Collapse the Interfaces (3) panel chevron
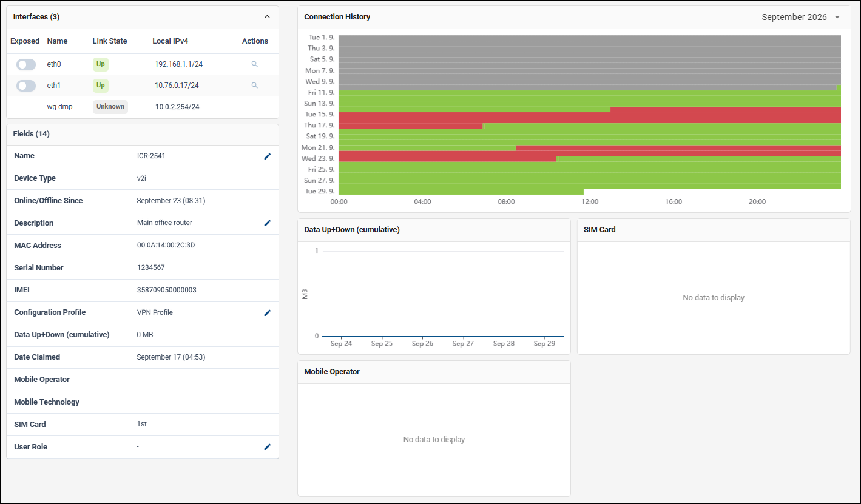 (x=268, y=17)
